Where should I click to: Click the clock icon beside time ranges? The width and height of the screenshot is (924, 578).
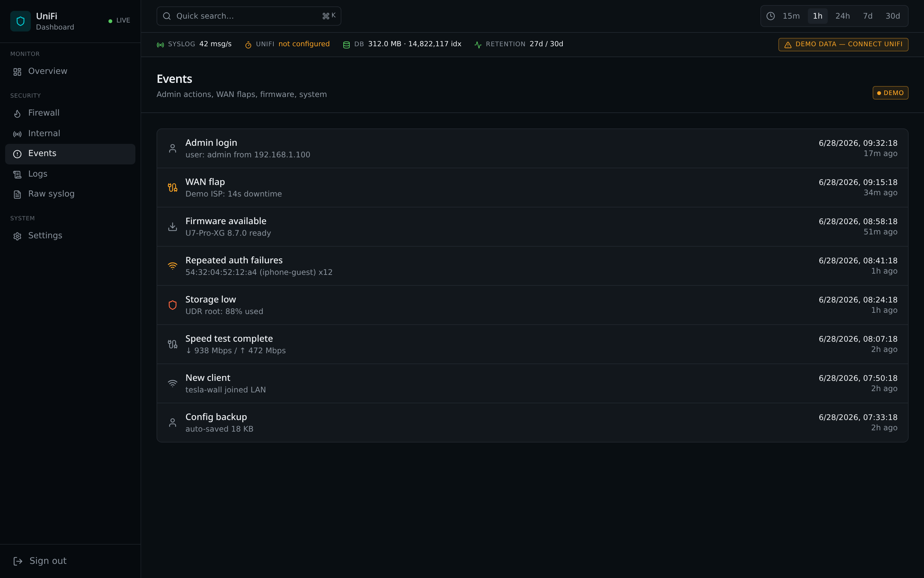[771, 16]
